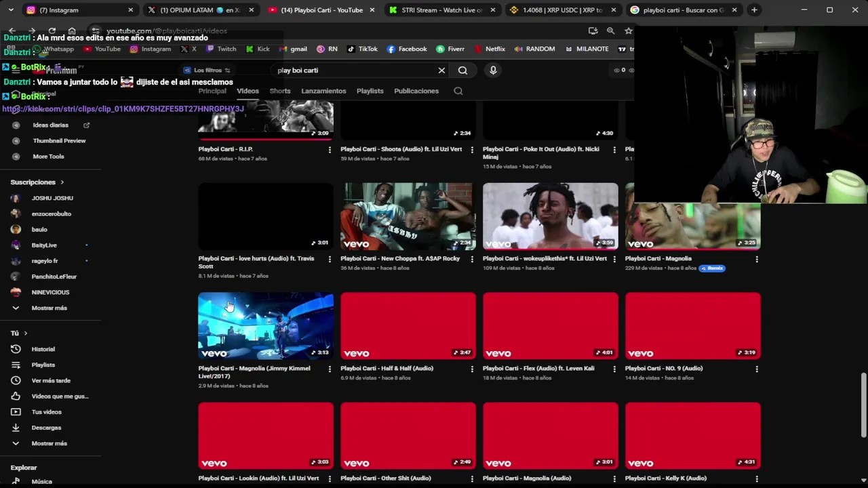Open Kick bookmark
The image size is (868, 488).
(x=258, y=49)
